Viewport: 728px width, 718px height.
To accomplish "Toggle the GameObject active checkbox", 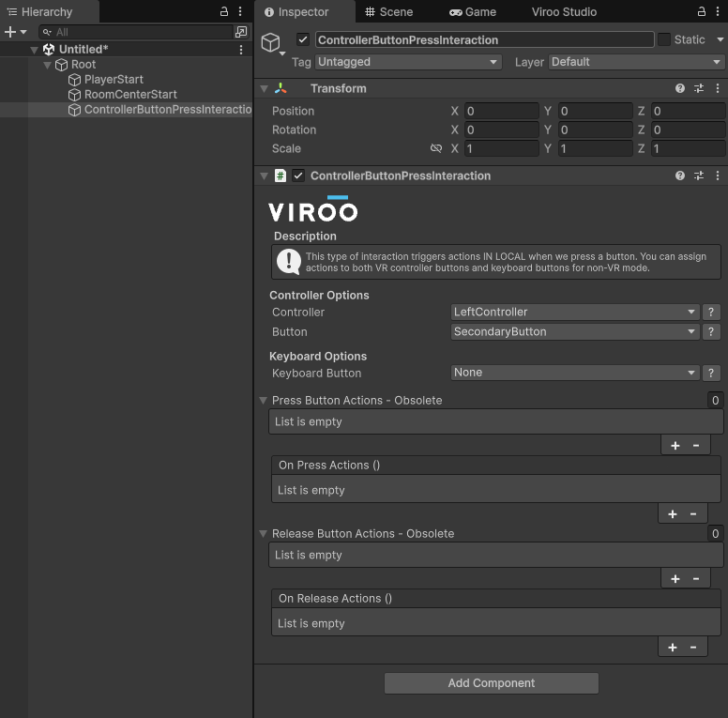I will tap(302, 39).
